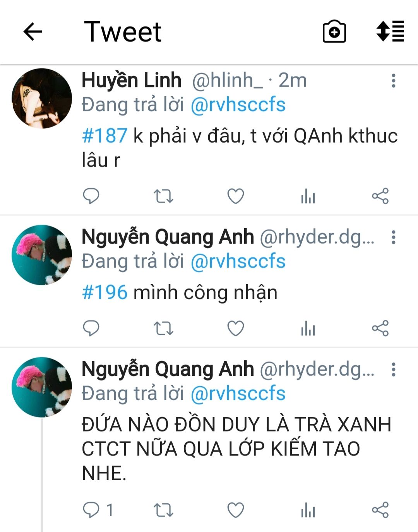The width and height of the screenshot is (418, 532).
Task: Like Huyền Linh's #187 tweet
Action: tap(235, 196)
